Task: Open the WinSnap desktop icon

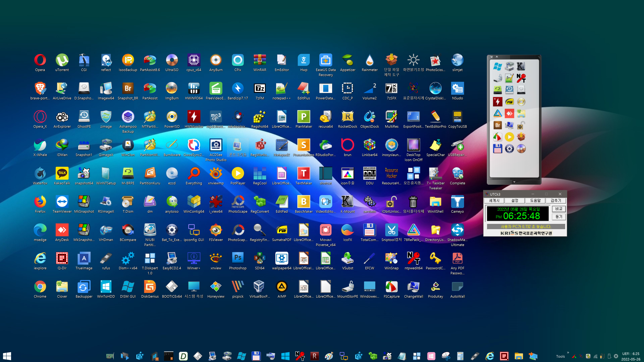Action: [x=391, y=261]
